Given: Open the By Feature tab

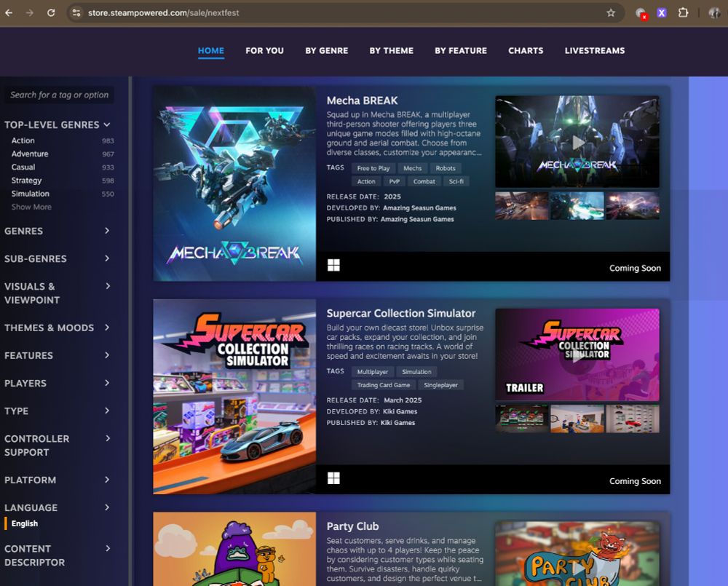Looking at the screenshot, I should 461,51.
